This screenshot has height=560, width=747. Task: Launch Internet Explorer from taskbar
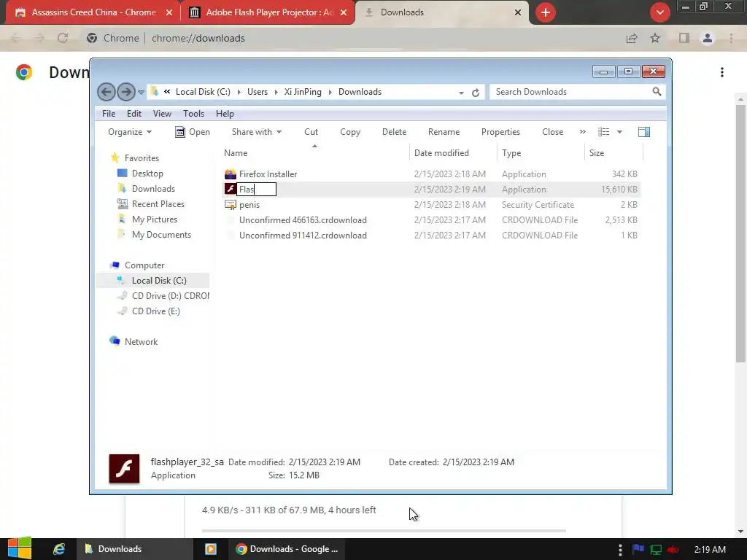coord(59,549)
